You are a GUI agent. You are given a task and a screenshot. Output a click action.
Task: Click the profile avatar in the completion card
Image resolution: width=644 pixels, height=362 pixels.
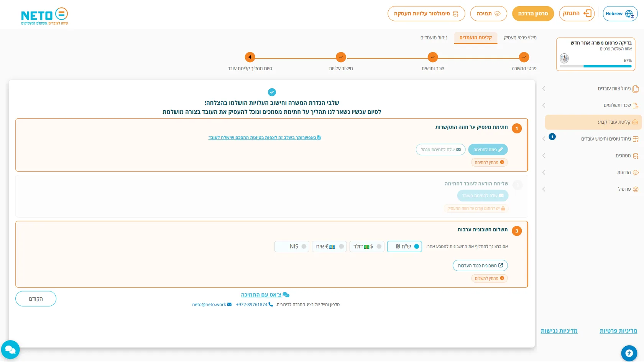tap(564, 59)
